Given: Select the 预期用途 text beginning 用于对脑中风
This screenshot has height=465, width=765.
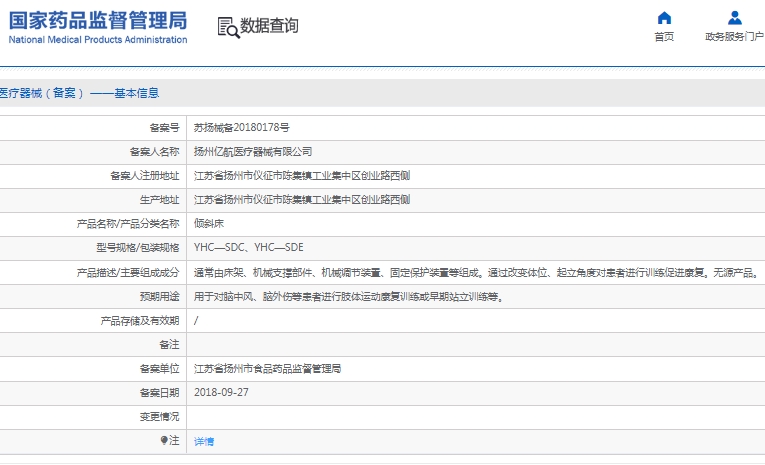Looking at the screenshot, I should point(349,297).
